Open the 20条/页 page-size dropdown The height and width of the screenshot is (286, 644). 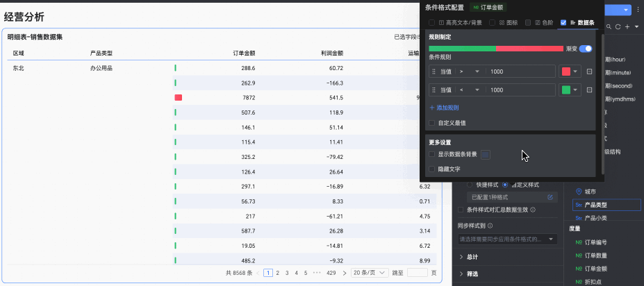click(x=370, y=273)
